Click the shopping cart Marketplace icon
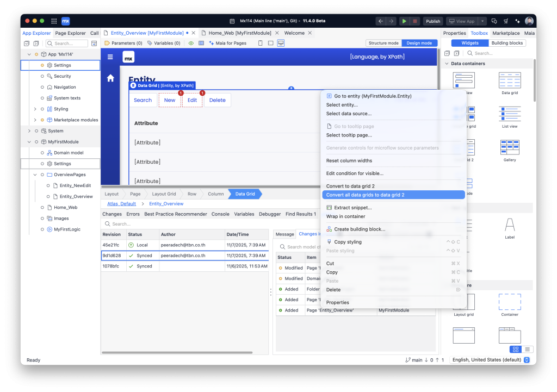Image resolution: width=557 pixels, height=392 pixels. (x=506, y=21)
